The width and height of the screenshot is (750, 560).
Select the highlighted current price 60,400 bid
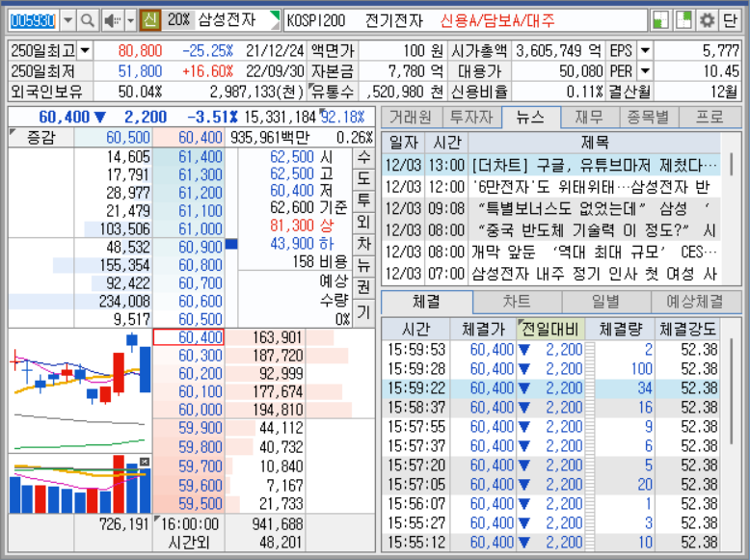[189, 337]
